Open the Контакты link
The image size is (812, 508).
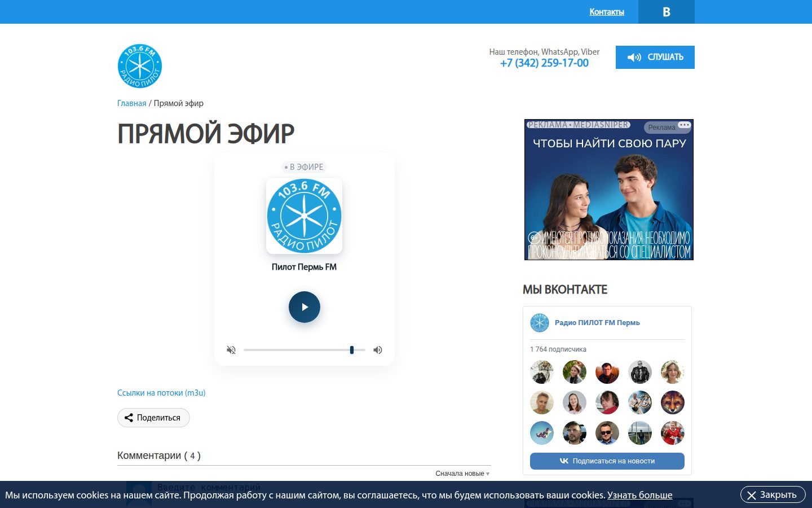(x=607, y=12)
